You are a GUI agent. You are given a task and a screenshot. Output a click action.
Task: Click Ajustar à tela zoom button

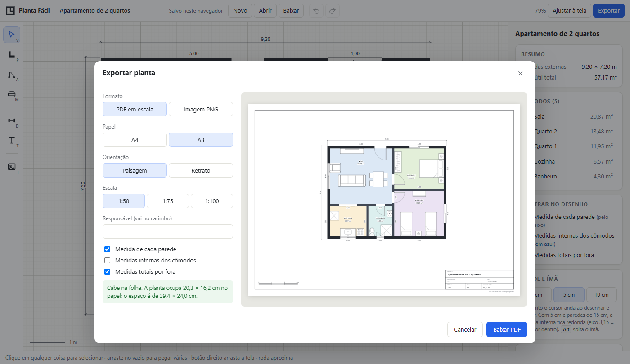coord(569,10)
